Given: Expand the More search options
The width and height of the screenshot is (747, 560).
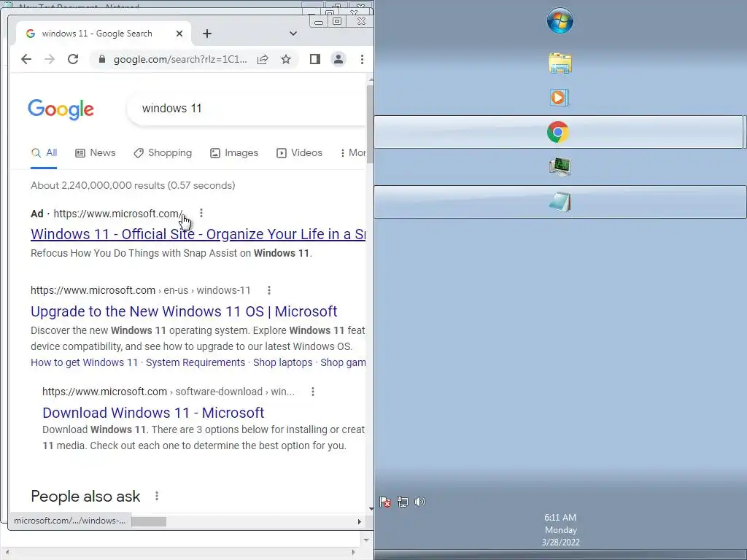Looking at the screenshot, I should coord(353,153).
